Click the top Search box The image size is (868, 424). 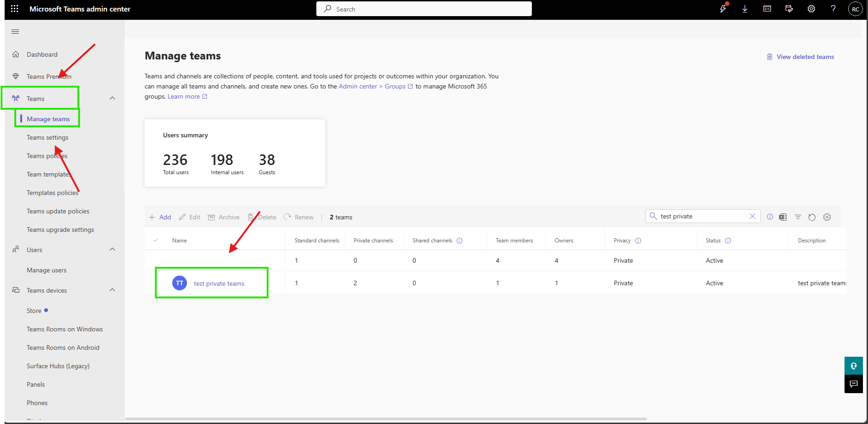tap(424, 9)
